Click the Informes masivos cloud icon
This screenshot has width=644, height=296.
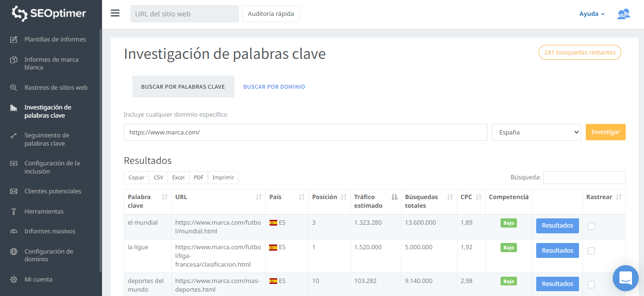[14, 231]
